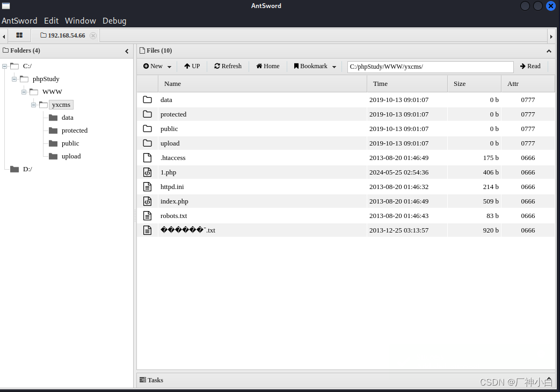Collapse the C:/ tree node

(x=5, y=66)
